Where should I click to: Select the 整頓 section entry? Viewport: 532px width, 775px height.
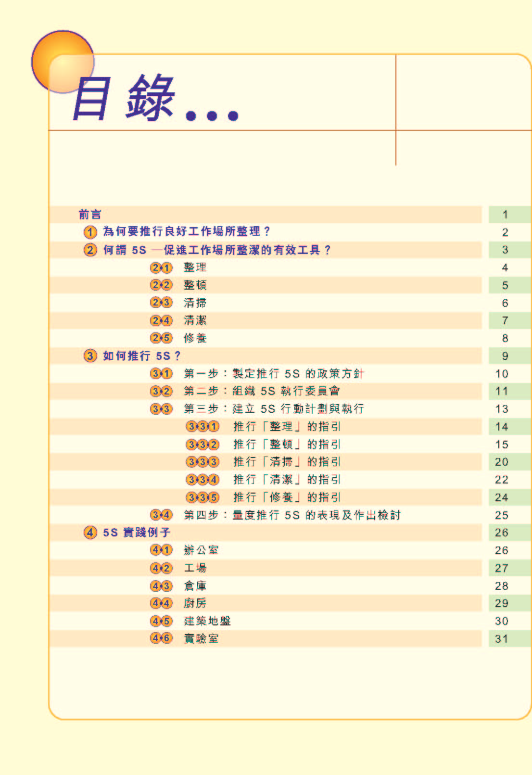click(195, 285)
